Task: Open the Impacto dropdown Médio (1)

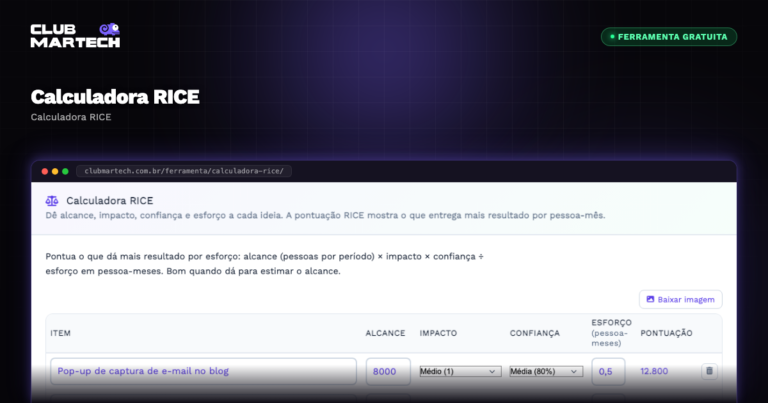Action: pos(460,371)
